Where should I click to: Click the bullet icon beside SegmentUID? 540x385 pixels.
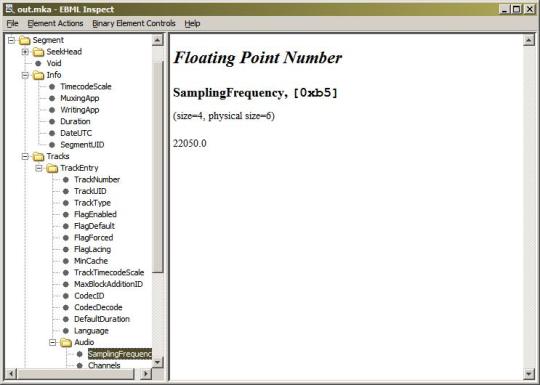point(52,145)
